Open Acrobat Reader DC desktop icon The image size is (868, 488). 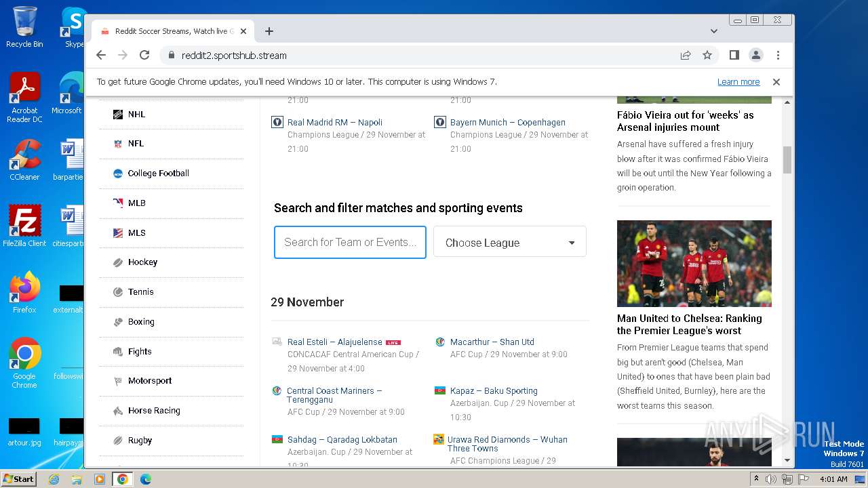coord(24,98)
